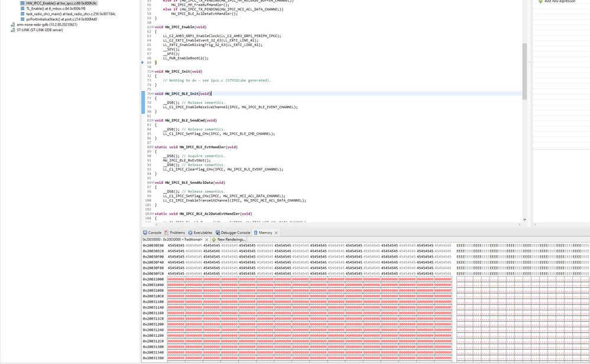Close the 0x20030000 Traditional rendering tab

click(206, 239)
